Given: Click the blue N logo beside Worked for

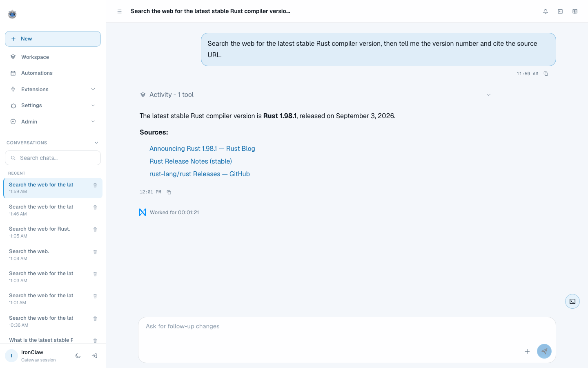Looking at the screenshot, I should [x=143, y=212].
